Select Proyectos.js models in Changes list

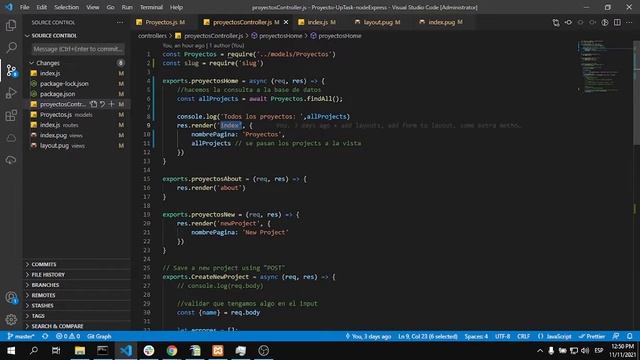tap(77, 115)
